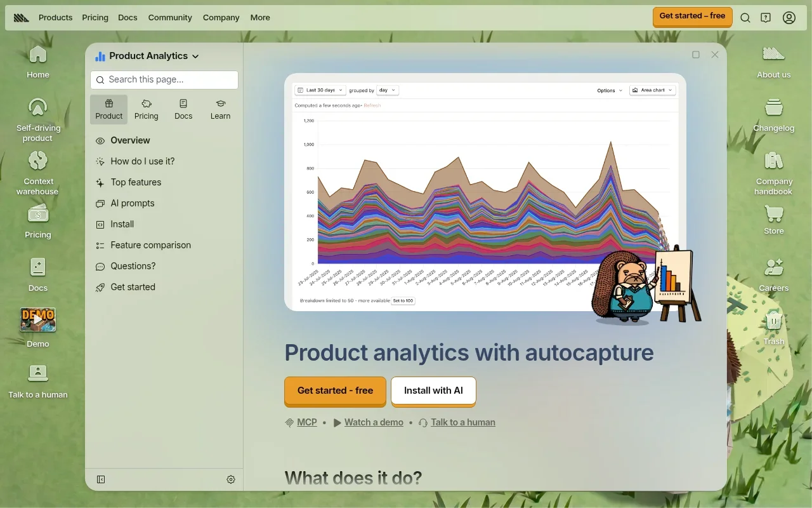Expand the chart Options dropdown
This screenshot has height=508, width=812.
(x=610, y=90)
